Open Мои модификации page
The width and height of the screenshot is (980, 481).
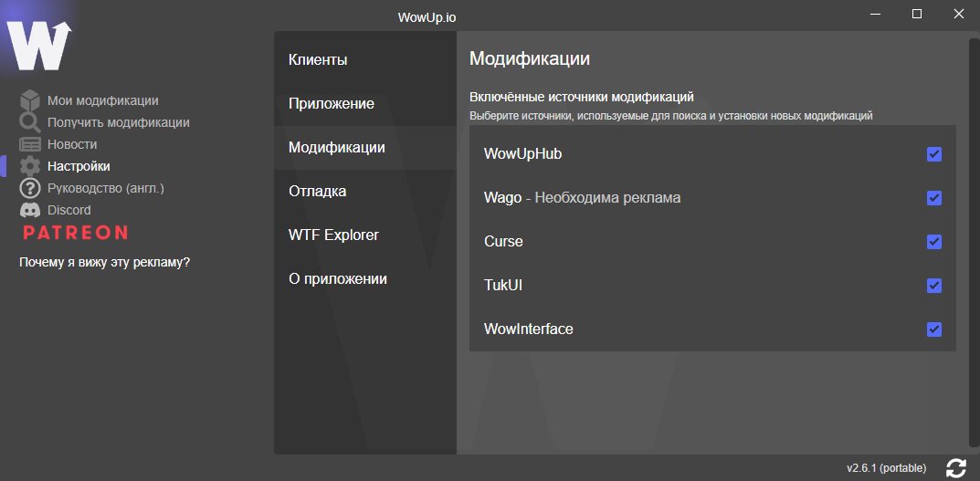(x=103, y=100)
